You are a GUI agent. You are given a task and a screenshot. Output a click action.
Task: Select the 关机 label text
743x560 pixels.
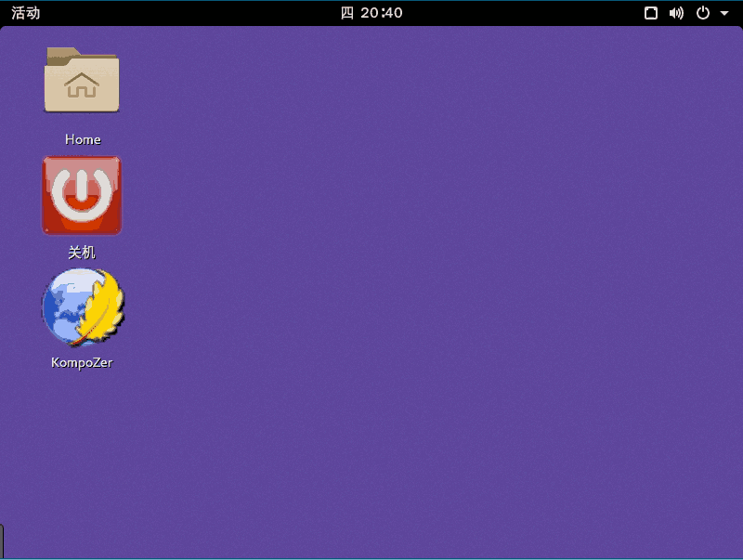pyautogui.click(x=82, y=252)
